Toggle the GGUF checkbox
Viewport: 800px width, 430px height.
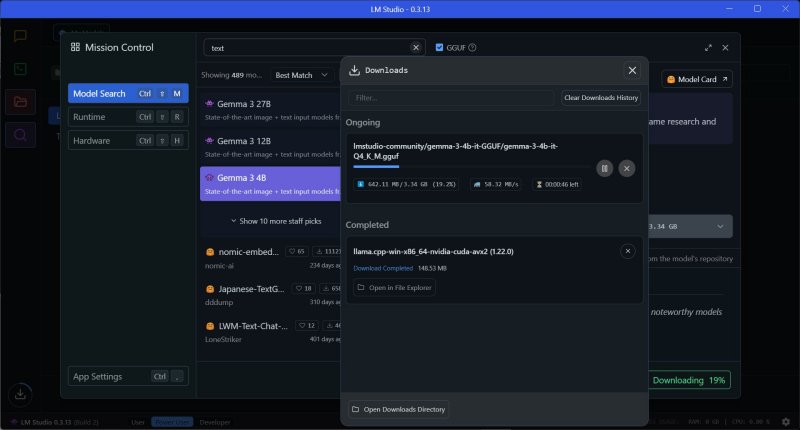click(x=440, y=47)
